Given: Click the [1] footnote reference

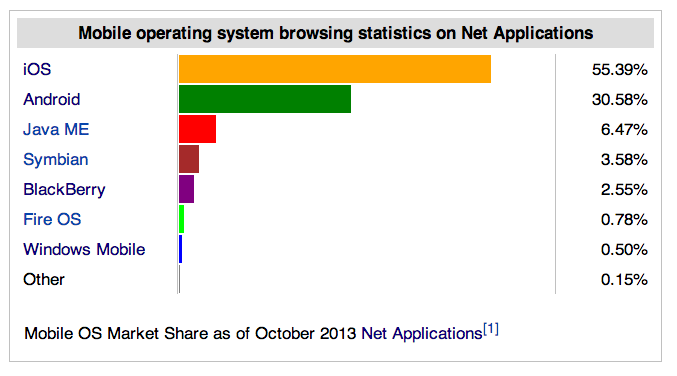Looking at the screenshot, I should (491, 329).
